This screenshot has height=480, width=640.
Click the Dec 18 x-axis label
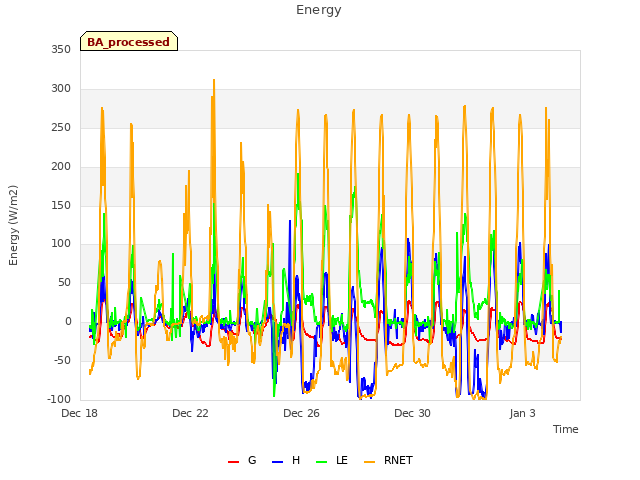pos(80,413)
